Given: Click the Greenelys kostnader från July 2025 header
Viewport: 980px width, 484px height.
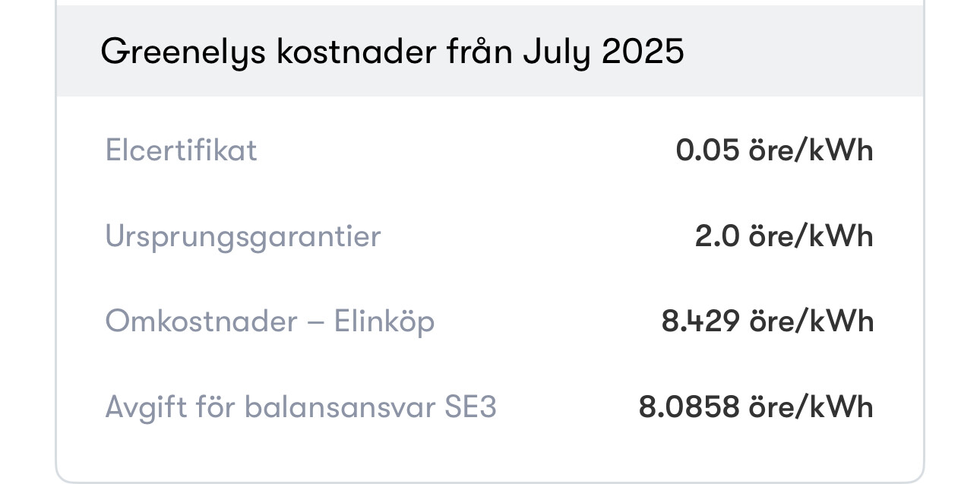Looking at the screenshot, I should pyautogui.click(x=392, y=52).
